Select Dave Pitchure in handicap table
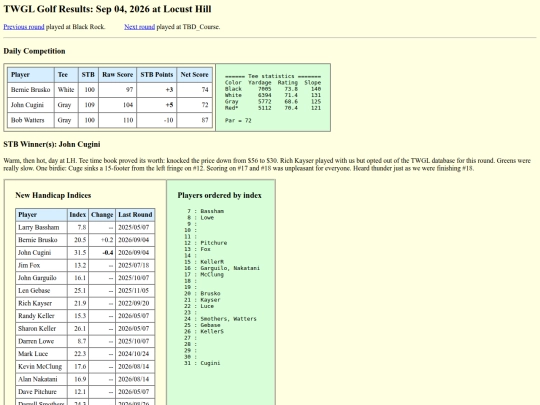The width and height of the screenshot is (540, 405). pyautogui.click(x=37, y=392)
